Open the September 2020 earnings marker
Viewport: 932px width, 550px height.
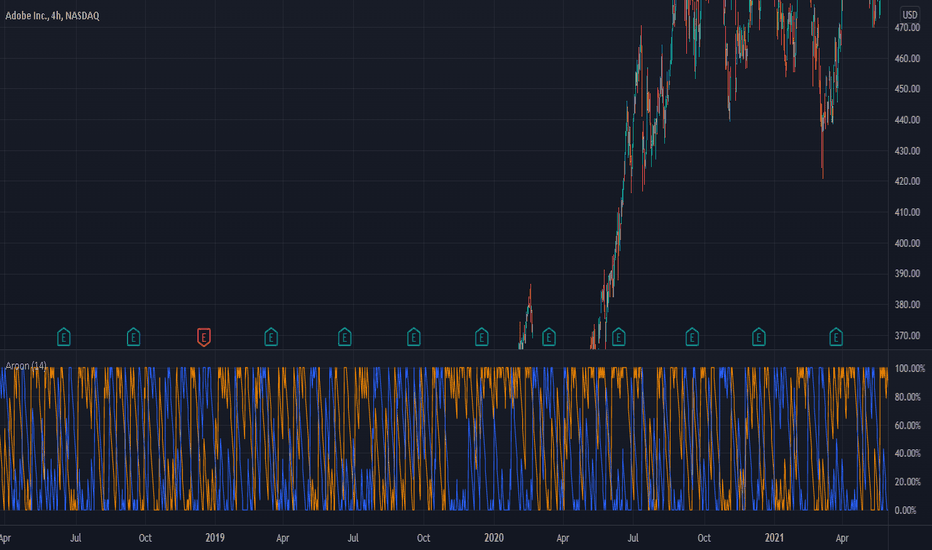point(692,337)
